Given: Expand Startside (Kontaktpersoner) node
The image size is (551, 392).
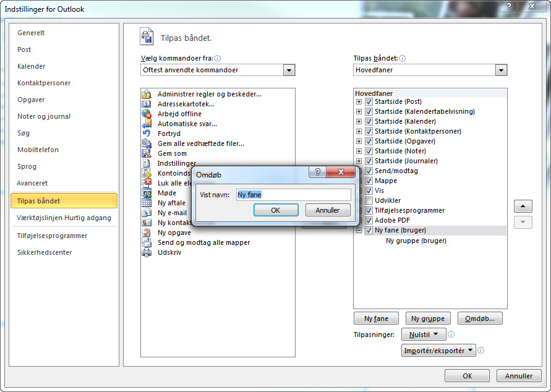Looking at the screenshot, I should pos(359,131).
